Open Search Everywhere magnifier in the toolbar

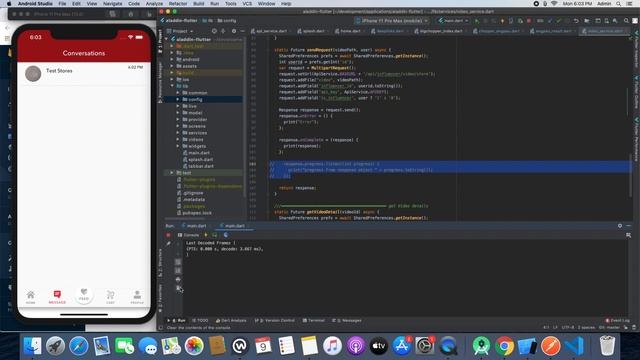coord(626,20)
